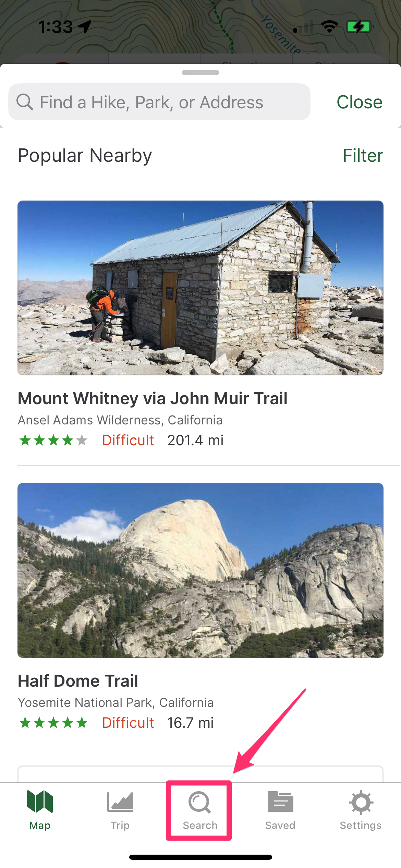401x868 pixels.
Task: Tap the magnifying glass in search field
Action: (x=25, y=102)
